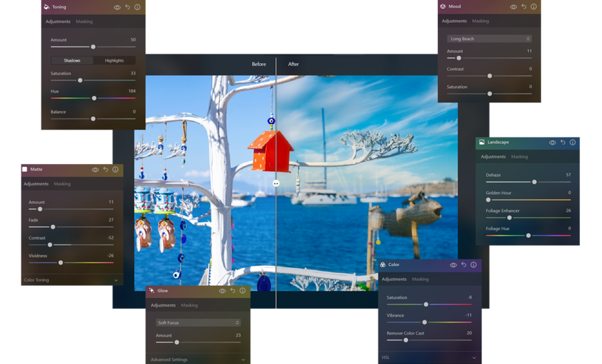The image size is (602, 364).
Task: Reset the Glow panel adjustments
Action: 233,291
